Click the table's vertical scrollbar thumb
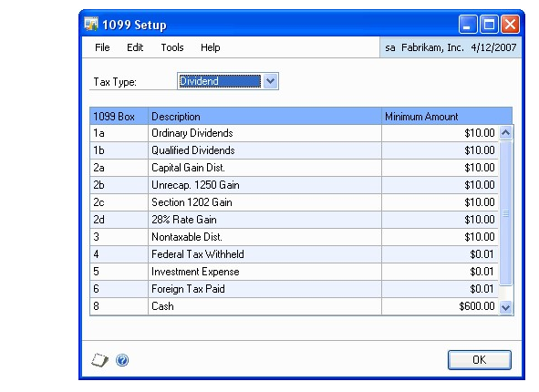Screen dimensions: 539x392 click(505, 213)
